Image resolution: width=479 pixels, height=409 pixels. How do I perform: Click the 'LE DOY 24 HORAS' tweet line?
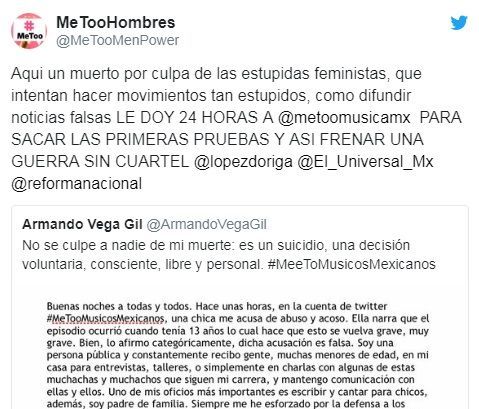click(236, 118)
